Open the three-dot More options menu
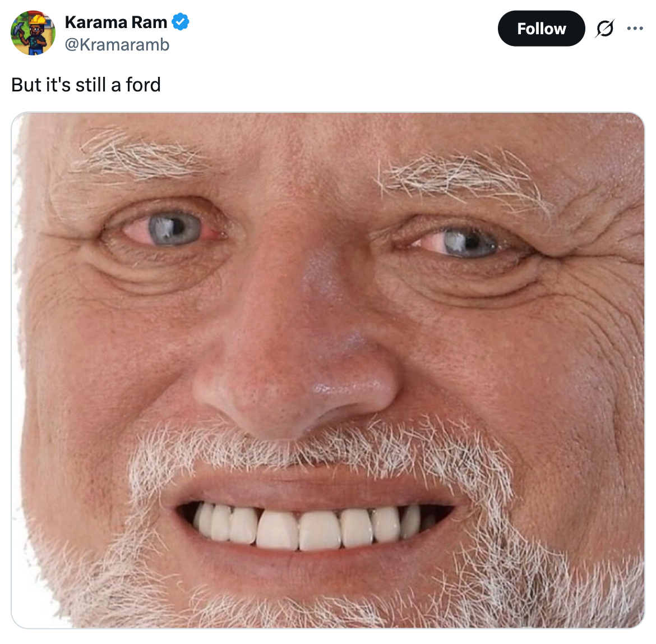The image size is (656, 644). 635,28
